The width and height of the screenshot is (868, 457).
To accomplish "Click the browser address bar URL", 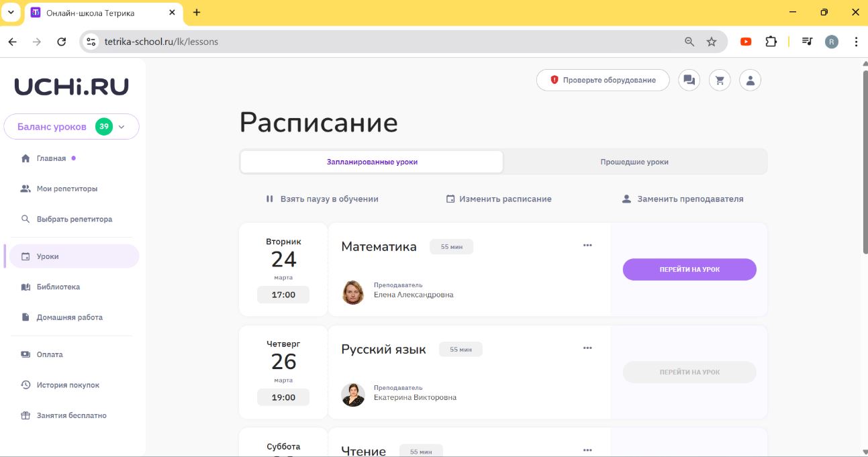I will 161,42.
